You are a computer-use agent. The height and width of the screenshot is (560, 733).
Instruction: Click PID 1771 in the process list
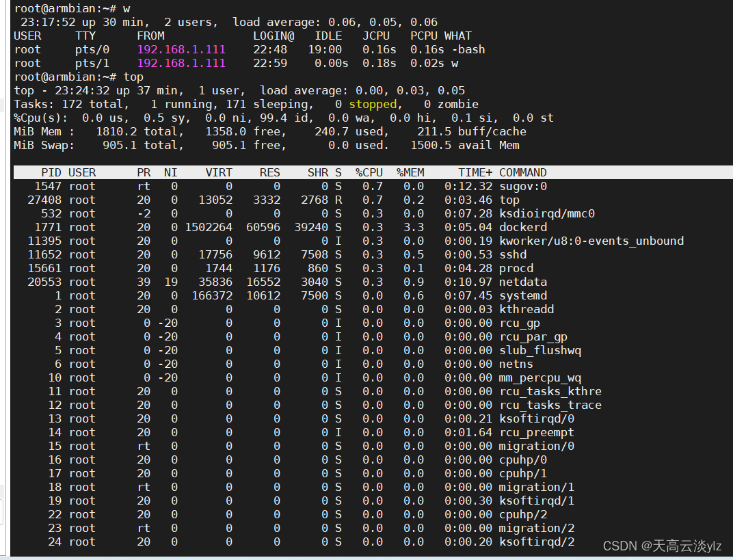click(x=48, y=227)
